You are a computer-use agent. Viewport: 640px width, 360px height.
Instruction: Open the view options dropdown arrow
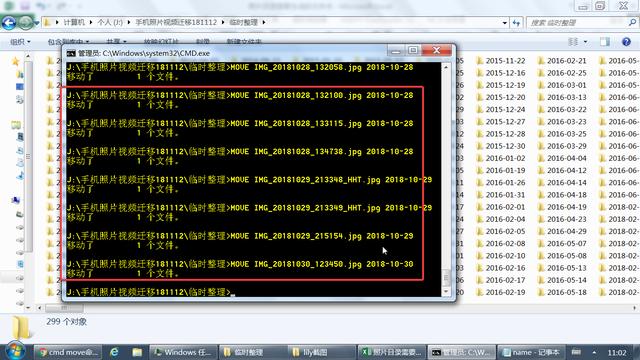[x=585, y=42]
